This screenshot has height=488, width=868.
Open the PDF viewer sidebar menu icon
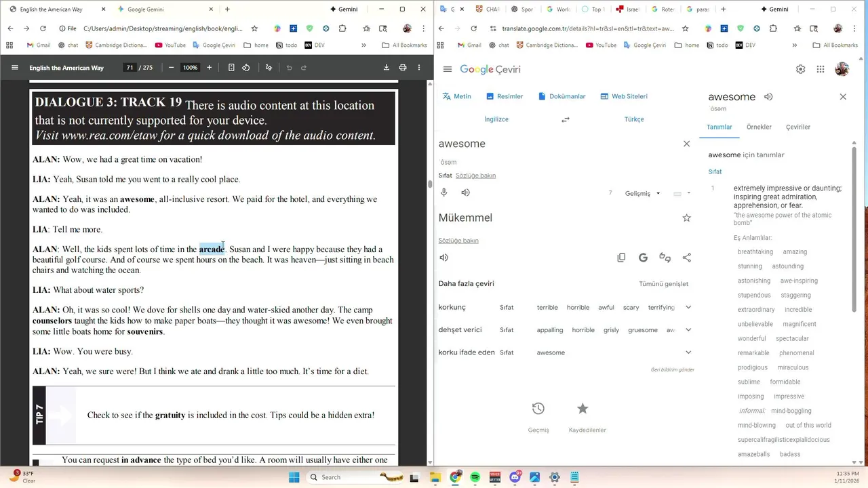click(x=15, y=68)
